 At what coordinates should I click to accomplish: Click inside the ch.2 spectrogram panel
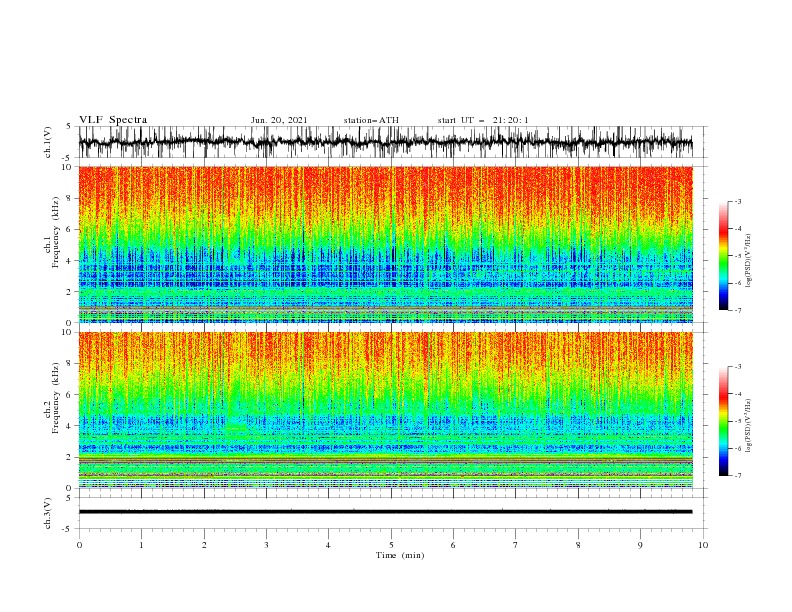[385, 410]
